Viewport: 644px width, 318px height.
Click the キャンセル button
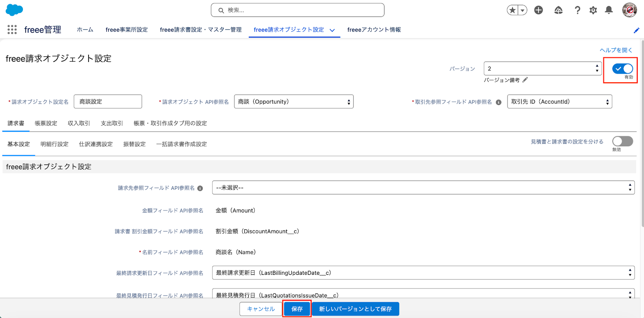point(261,309)
